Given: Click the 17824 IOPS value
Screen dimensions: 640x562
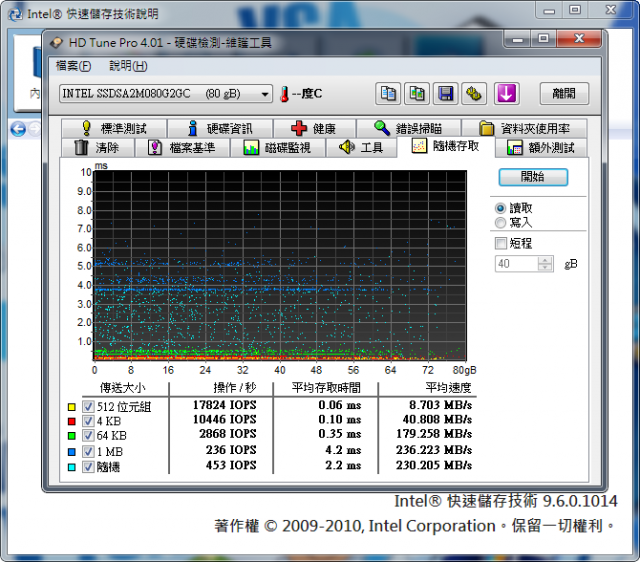Looking at the screenshot, I should (225, 405).
